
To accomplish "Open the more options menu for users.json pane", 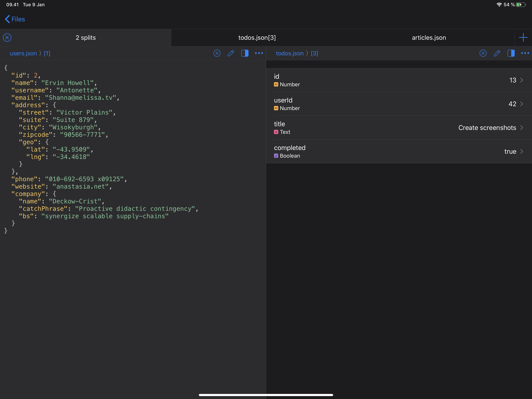I will (x=259, y=53).
